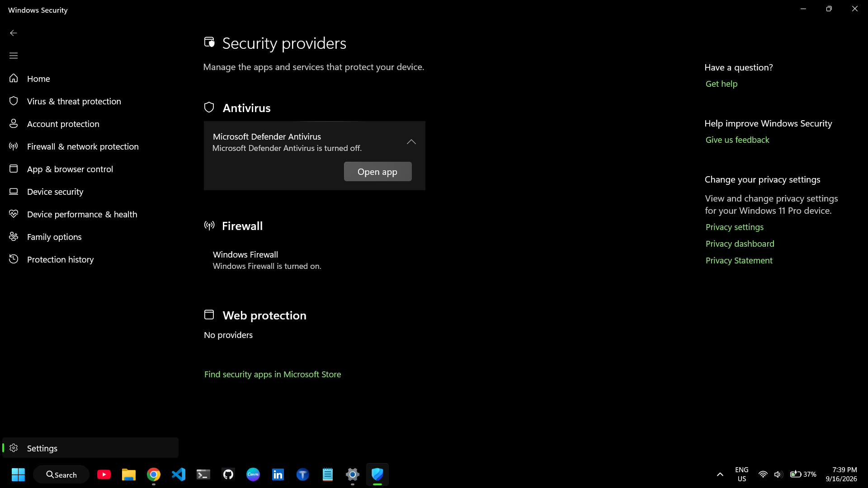Click the Windows Start button
Viewport: 868px width, 488px height.
(18, 474)
